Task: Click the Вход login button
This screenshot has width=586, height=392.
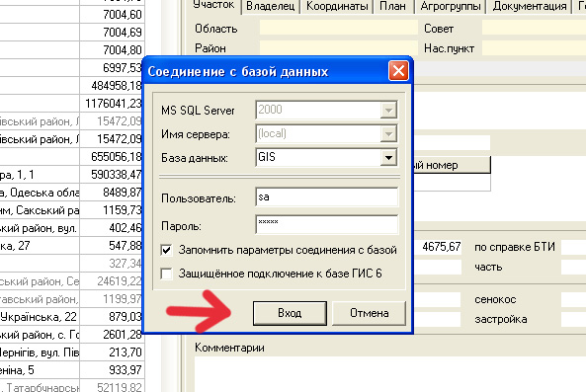Action: pyautogui.click(x=290, y=313)
